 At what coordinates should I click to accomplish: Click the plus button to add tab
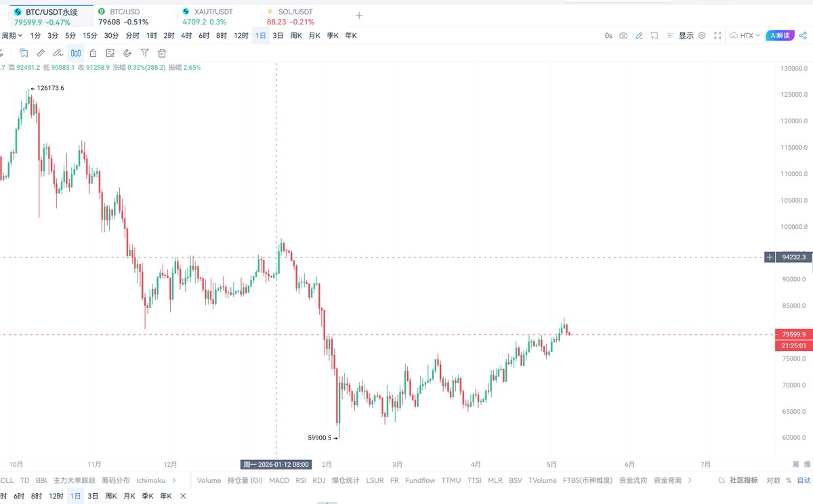tap(359, 16)
